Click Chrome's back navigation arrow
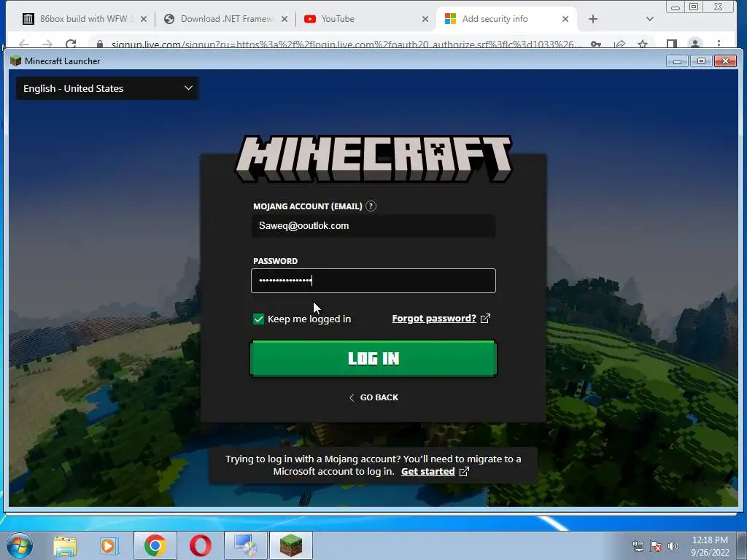This screenshot has height=560, width=747. click(x=24, y=44)
